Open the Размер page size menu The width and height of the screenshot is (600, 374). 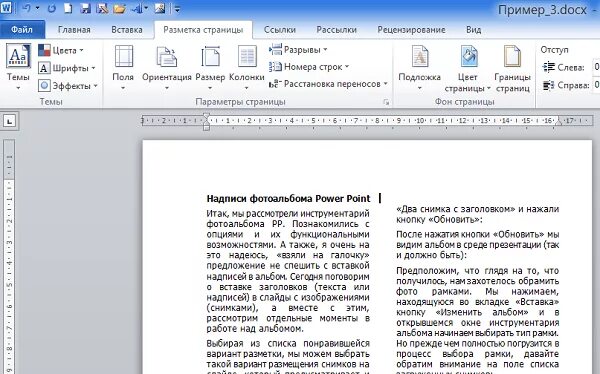[210, 67]
